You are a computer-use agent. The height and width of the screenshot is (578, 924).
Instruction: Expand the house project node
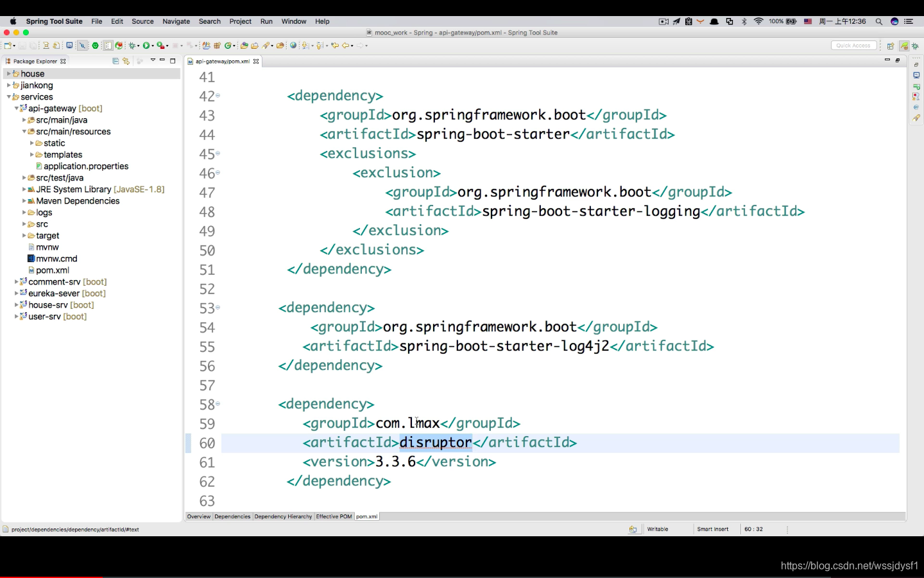click(x=9, y=74)
